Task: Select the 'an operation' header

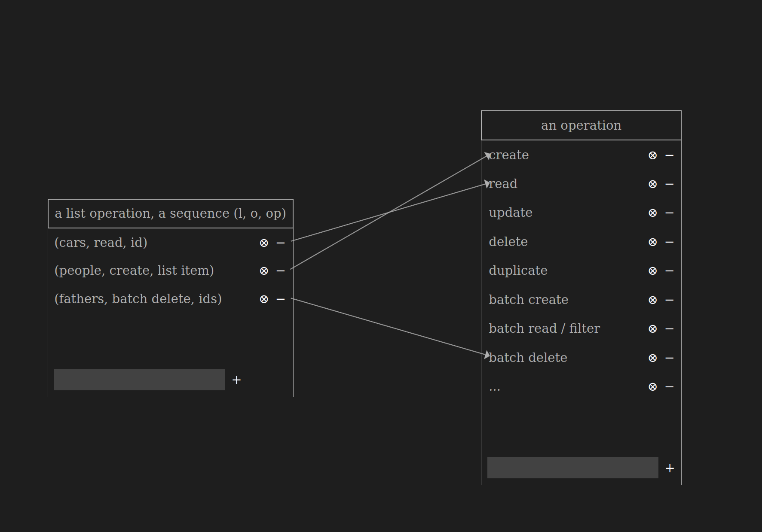Action: click(581, 125)
